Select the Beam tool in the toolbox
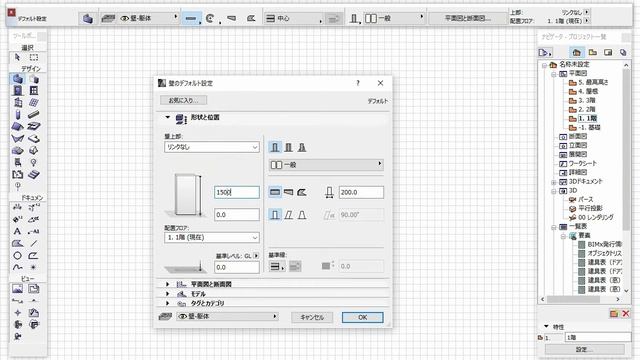The width and height of the screenshot is (640, 360). click(34, 115)
